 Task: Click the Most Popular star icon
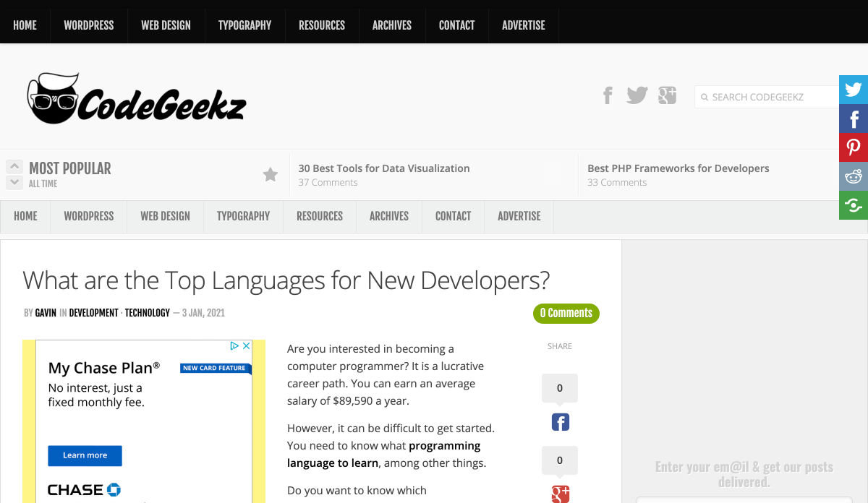[x=271, y=174]
